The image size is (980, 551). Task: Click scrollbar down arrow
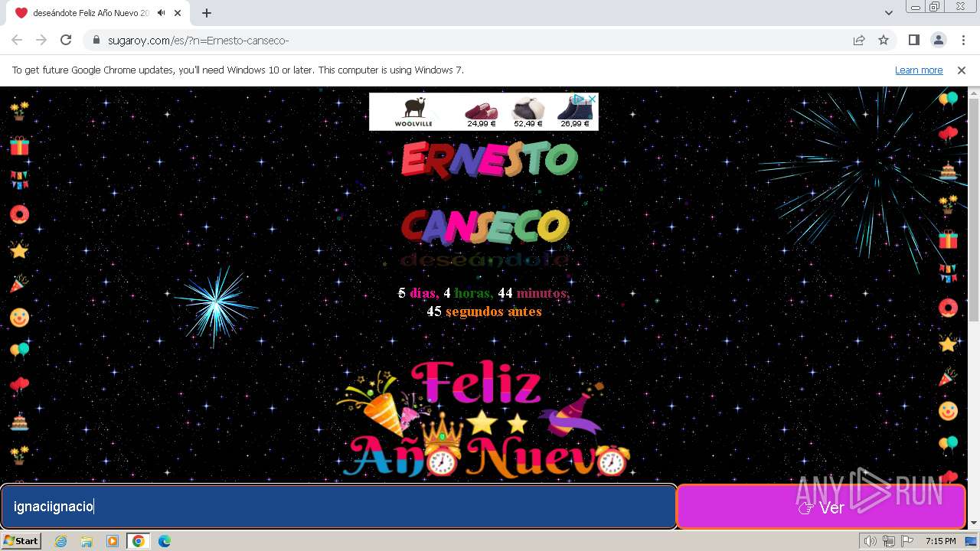click(974, 523)
